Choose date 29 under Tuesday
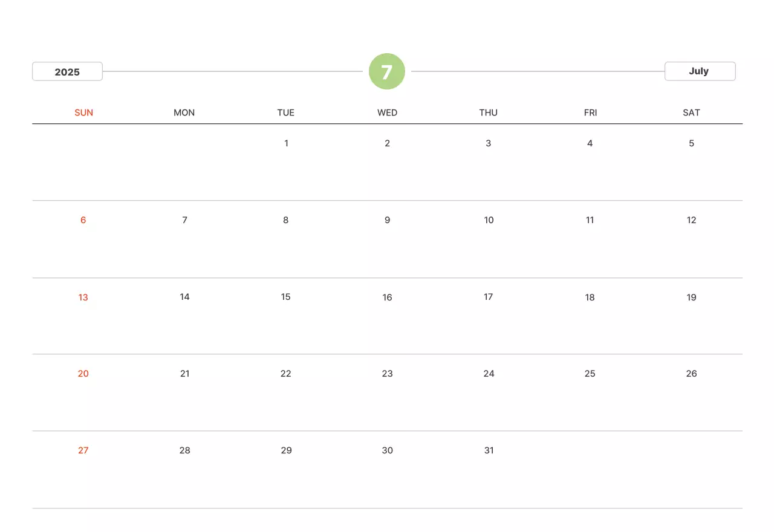 [286, 450]
